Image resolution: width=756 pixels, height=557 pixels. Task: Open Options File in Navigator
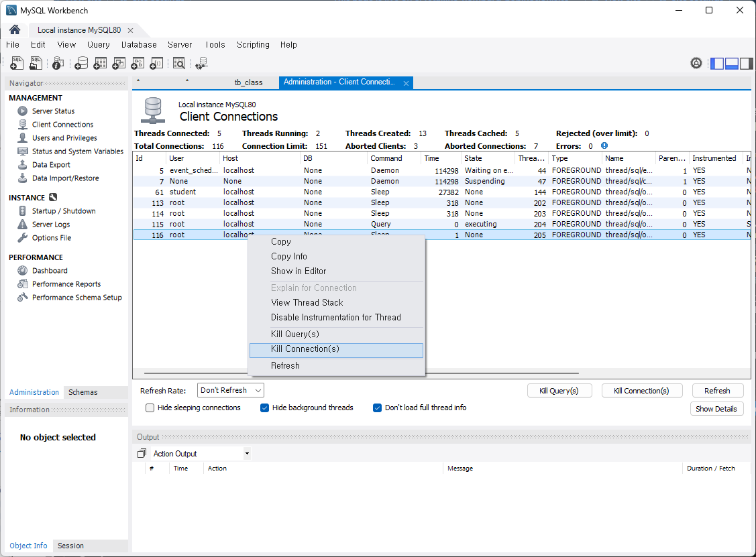coord(51,238)
